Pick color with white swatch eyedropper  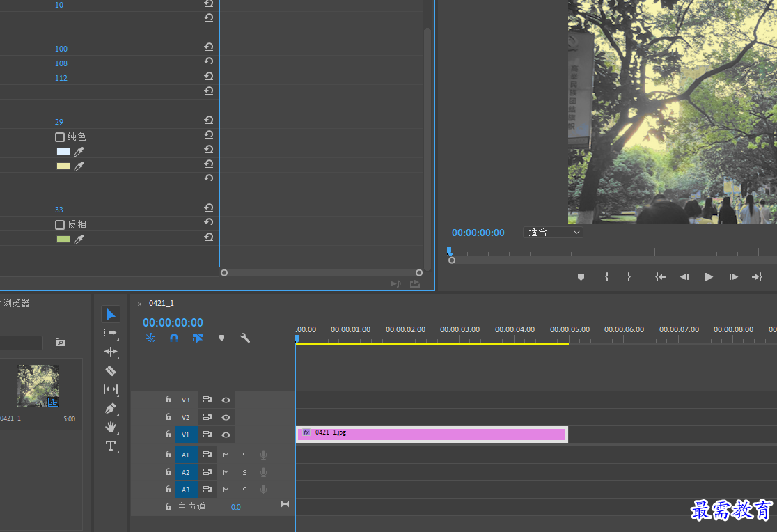79,152
